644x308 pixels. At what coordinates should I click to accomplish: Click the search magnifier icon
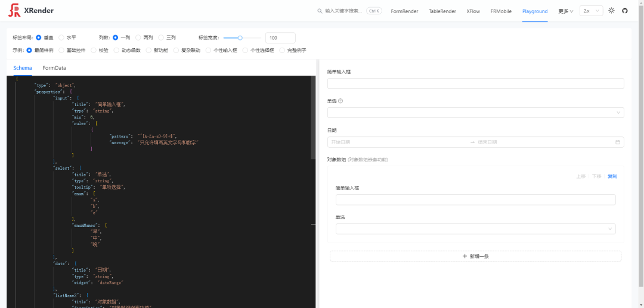click(x=320, y=11)
